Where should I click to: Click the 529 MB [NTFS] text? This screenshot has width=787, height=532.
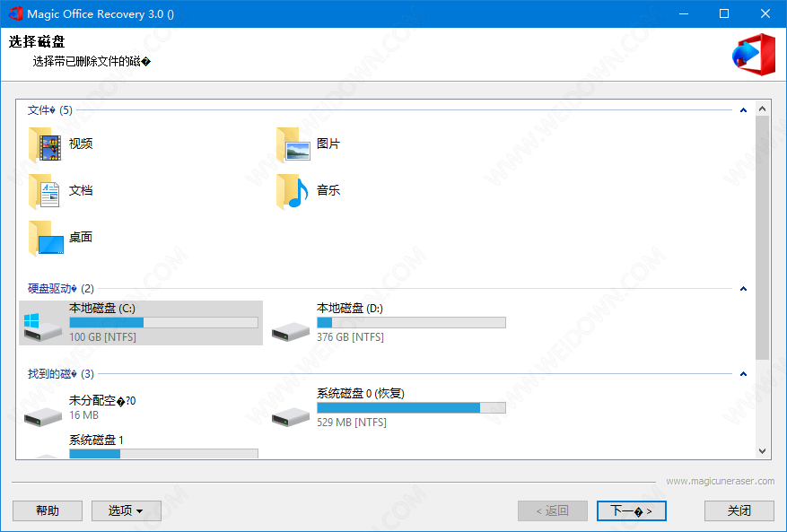pos(352,422)
